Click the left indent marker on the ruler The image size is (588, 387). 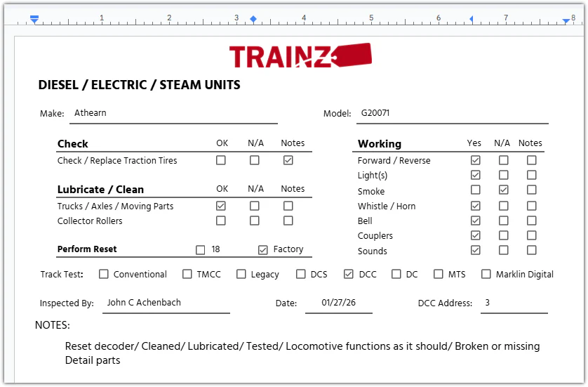[x=34, y=19]
